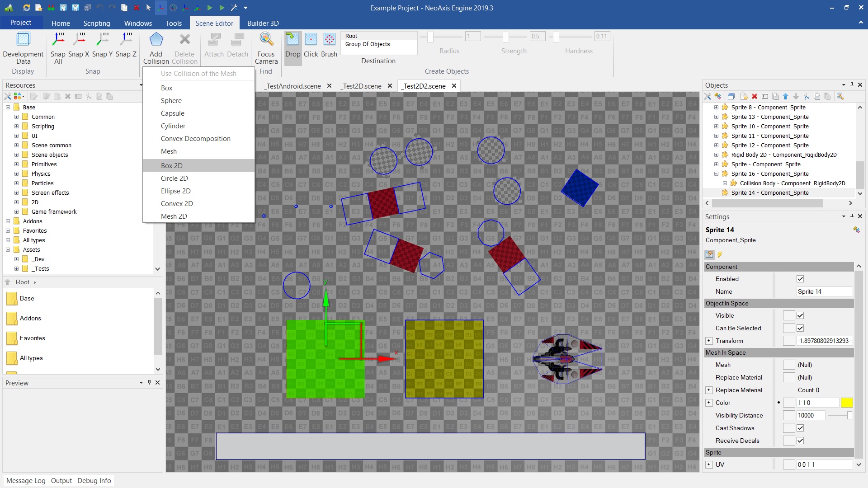The width and height of the screenshot is (868, 488).
Task: Toggle the Receive Decals checkbox
Action: 800,441
